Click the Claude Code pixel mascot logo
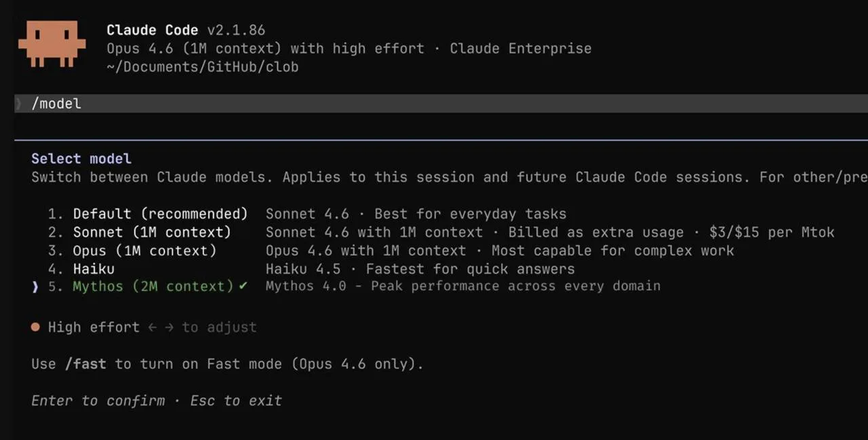Image resolution: width=868 pixels, height=440 pixels. (52, 43)
